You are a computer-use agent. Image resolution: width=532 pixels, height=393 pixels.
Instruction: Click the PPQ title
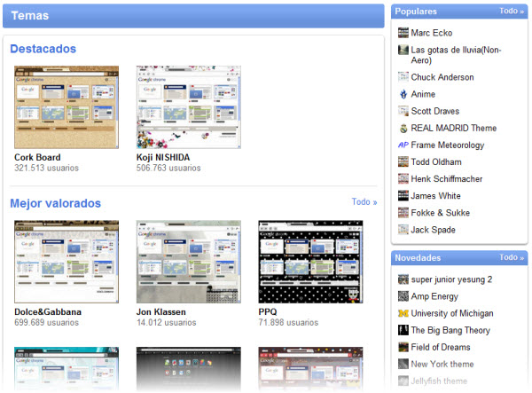268,312
